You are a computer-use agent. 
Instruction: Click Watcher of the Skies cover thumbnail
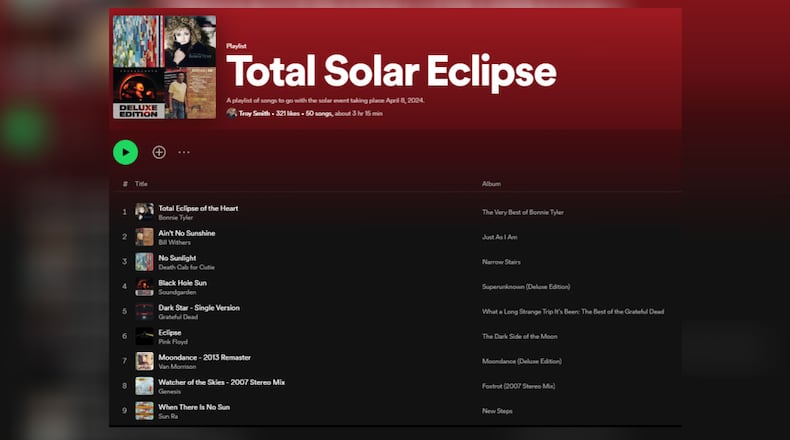[144, 386]
